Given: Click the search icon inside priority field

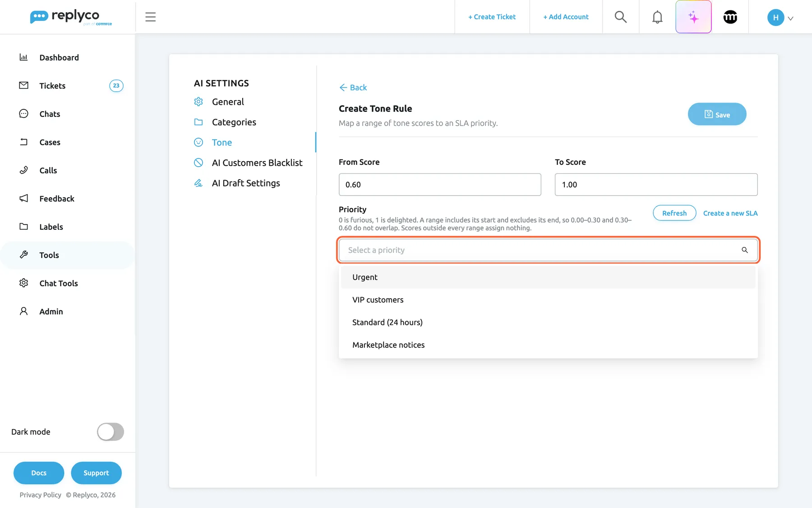Looking at the screenshot, I should coord(745,250).
